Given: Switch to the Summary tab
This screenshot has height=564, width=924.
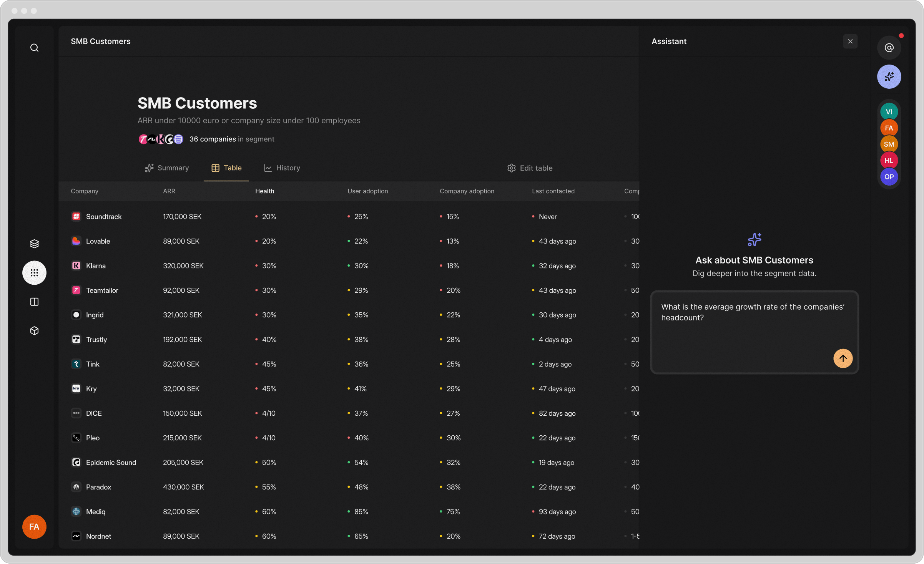Looking at the screenshot, I should coord(166,168).
